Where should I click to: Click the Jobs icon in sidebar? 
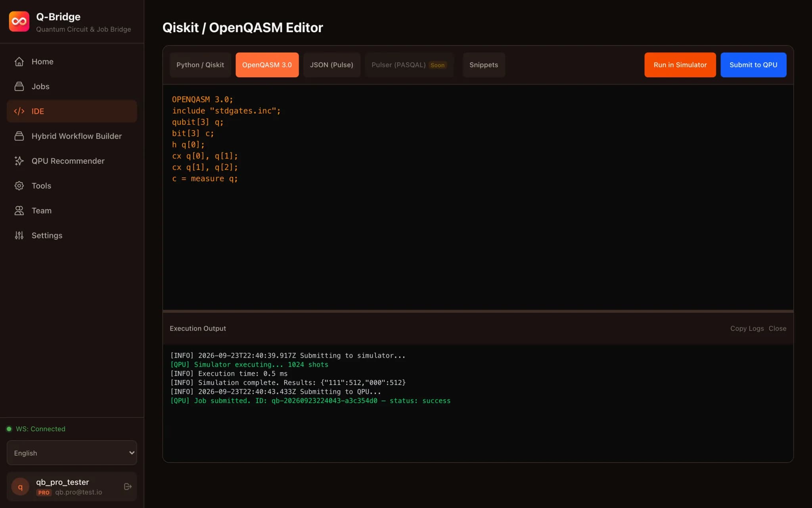click(x=19, y=87)
